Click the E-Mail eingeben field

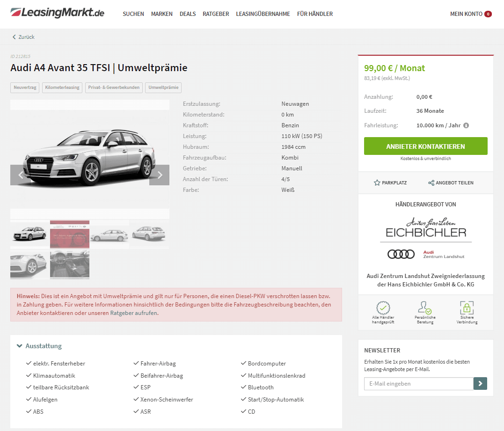pos(419,383)
